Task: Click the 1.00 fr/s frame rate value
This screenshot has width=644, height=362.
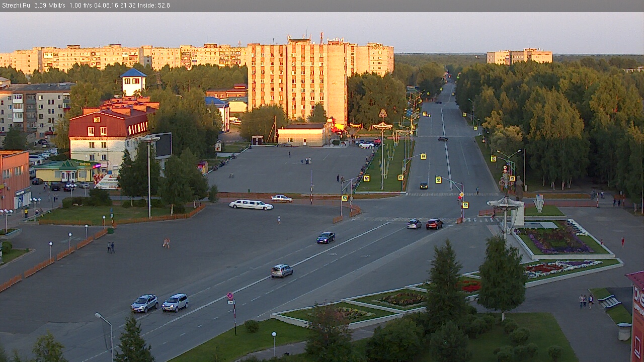Action: [x=81, y=6]
